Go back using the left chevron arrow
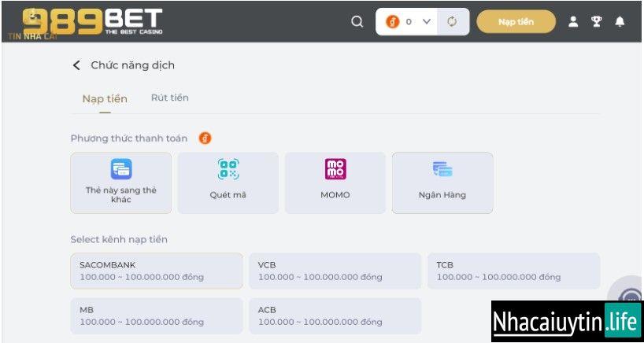Viewport: 644px width, 343px height. point(76,65)
